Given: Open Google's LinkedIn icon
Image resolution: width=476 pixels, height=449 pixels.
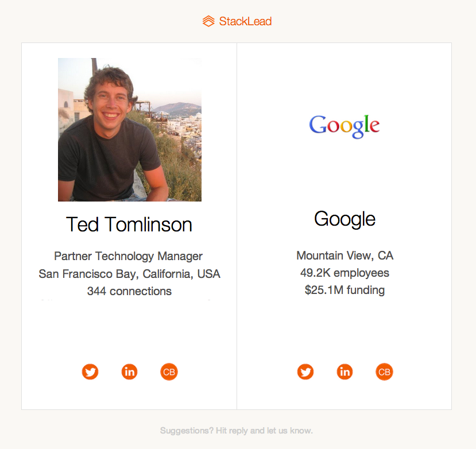Looking at the screenshot, I should click(345, 371).
